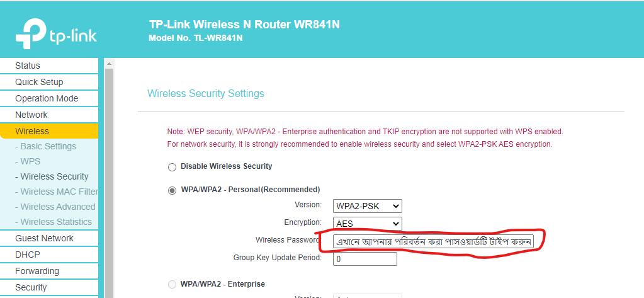Open Quick Setup in the sidebar
This screenshot has height=298, width=644.
39,82
